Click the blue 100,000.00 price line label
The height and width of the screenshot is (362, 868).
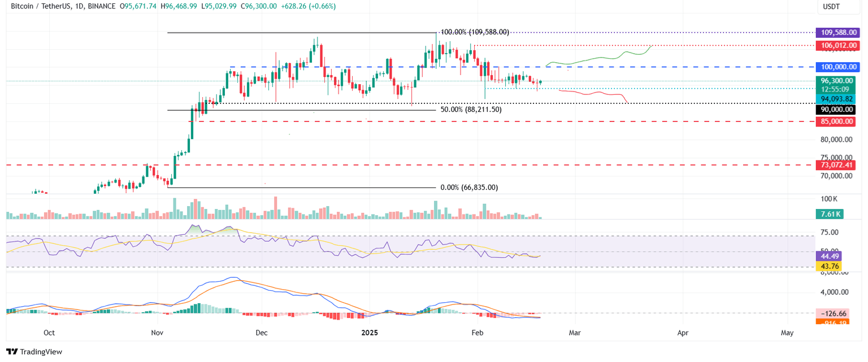coord(837,67)
